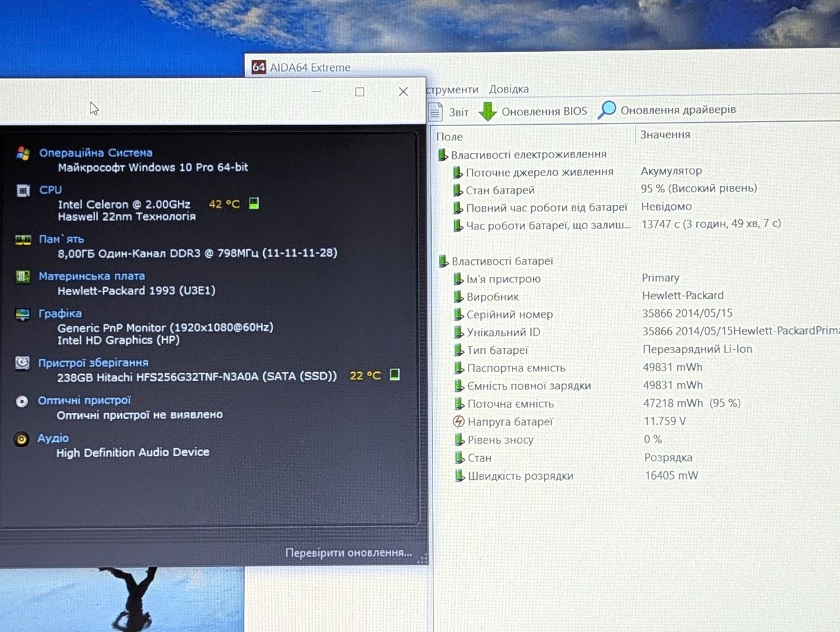The image size is (840, 632).
Task: Click the motherboard icon beside Материнська плата
Action: pyautogui.click(x=23, y=276)
